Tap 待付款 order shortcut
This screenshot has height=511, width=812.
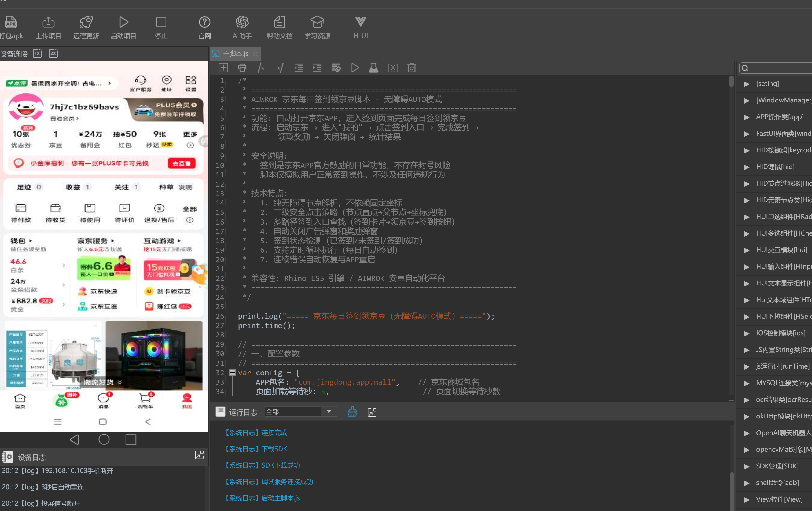(x=21, y=213)
